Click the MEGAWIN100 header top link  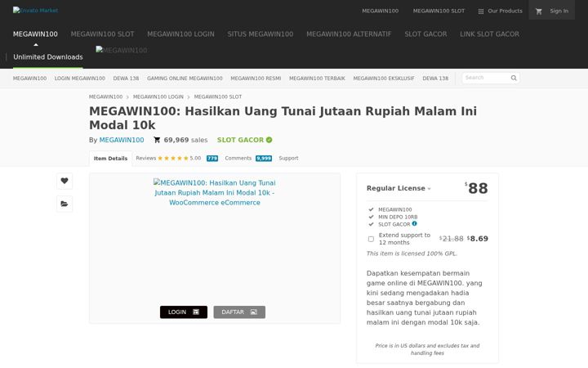tap(380, 11)
